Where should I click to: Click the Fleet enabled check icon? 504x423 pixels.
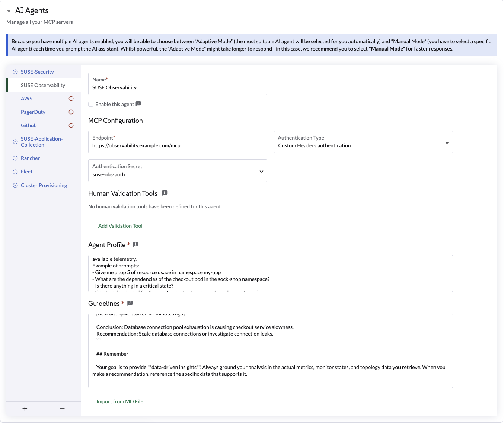click(x=15, y=172)
